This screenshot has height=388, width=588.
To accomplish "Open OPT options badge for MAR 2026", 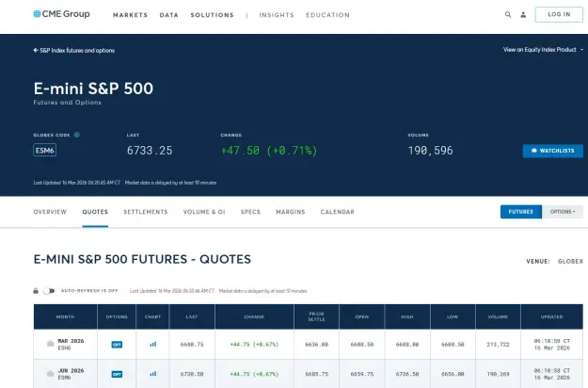I will tap(117, 345).
